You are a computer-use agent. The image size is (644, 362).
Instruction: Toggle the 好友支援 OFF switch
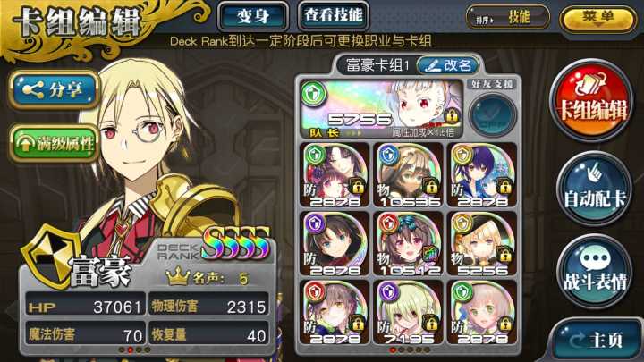point(493,115)
